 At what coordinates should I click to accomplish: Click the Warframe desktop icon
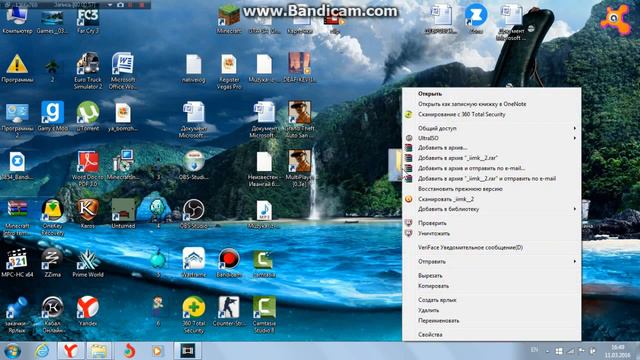[193, 263]
